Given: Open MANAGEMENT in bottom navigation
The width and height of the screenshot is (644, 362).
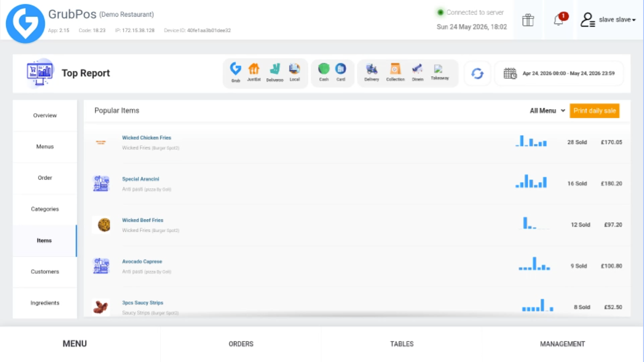Looking at the screenshot, I should coord(562,344).
